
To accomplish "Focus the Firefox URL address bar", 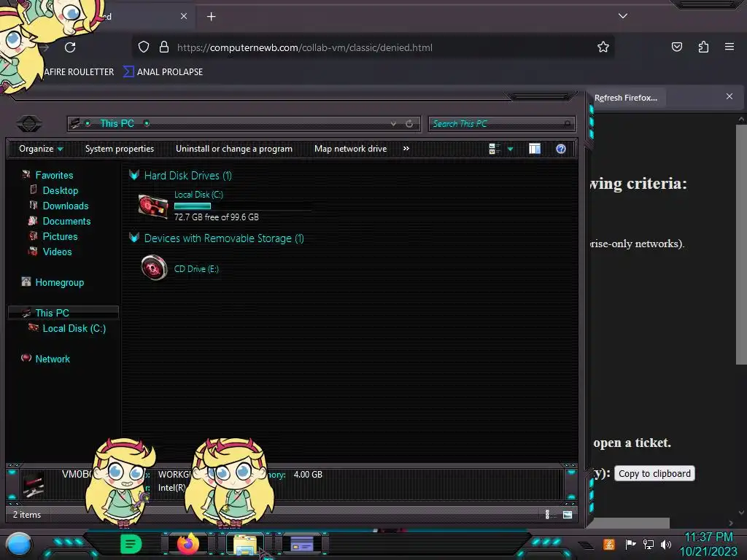I will [371, 47].
